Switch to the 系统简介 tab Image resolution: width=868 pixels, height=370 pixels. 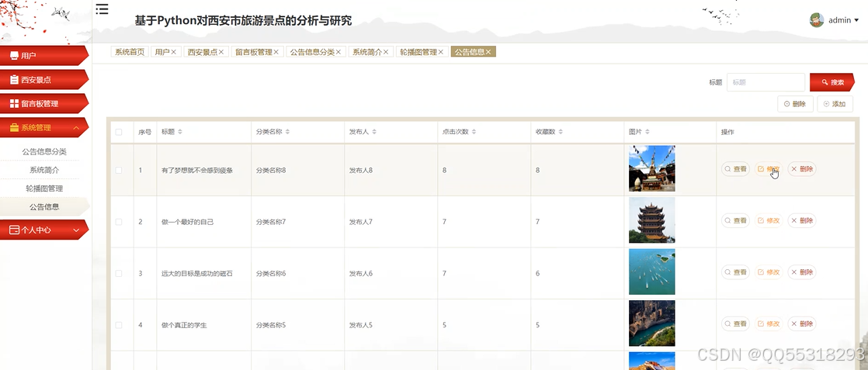(367, 51)
